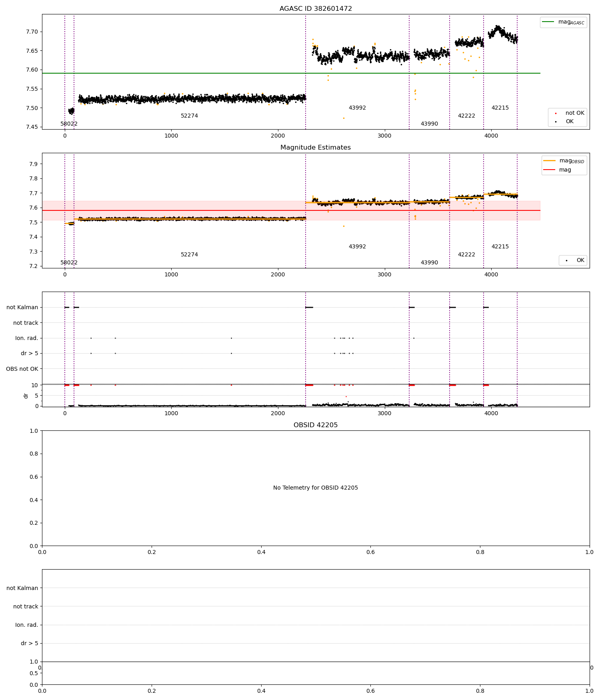Click the 7.9 y-axis tick label

tap(34, 164)
